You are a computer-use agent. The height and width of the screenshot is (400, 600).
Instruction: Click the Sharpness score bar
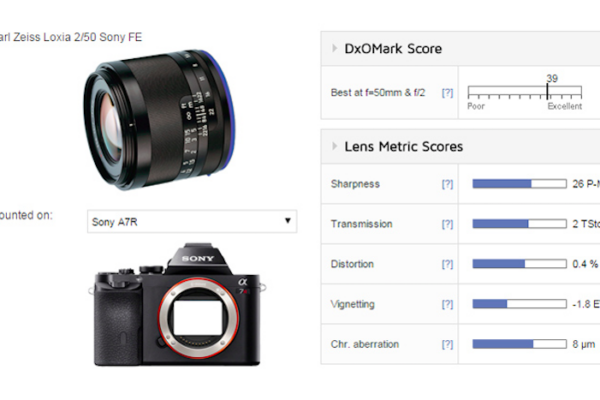point(520,184)
